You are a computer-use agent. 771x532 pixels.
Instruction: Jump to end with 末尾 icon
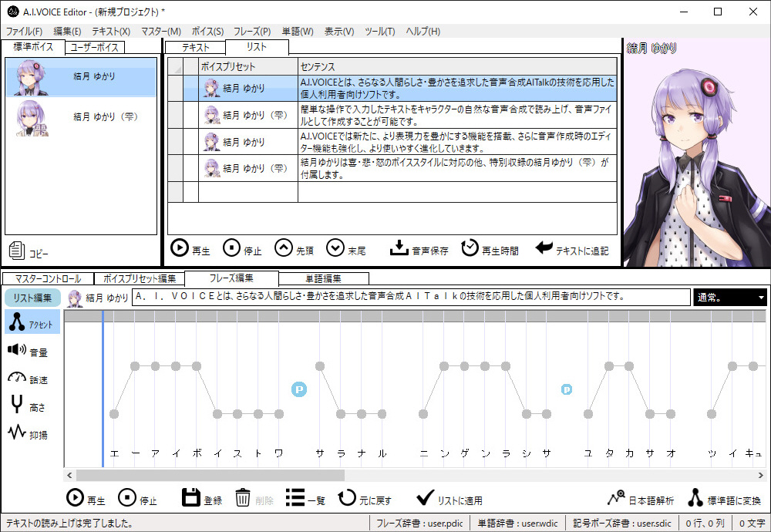coord(335,248)
